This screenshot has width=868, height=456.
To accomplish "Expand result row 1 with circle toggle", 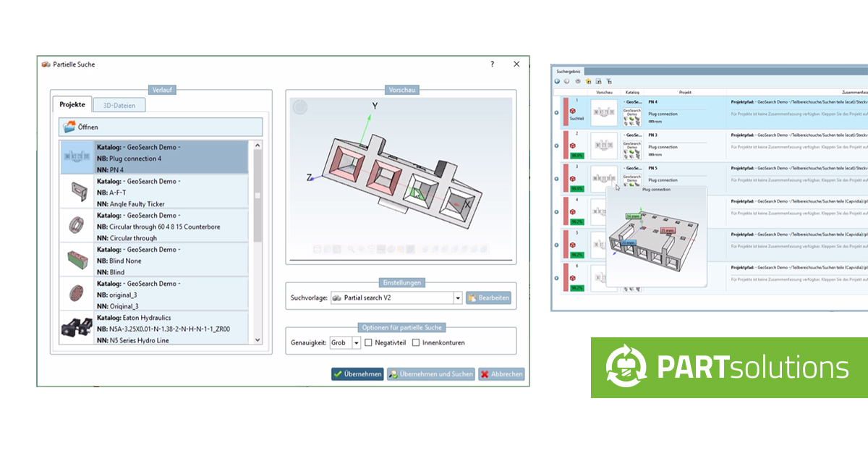I will [x=556, y=113].
